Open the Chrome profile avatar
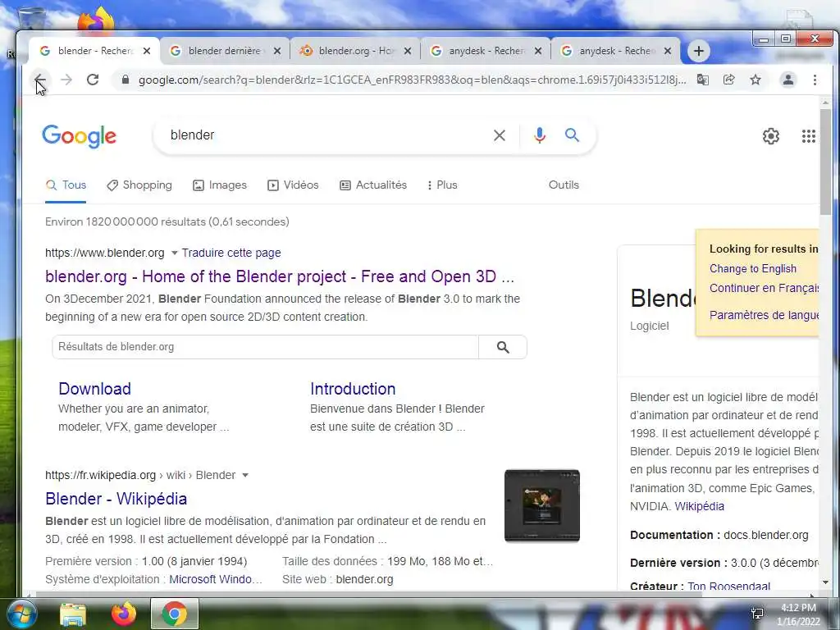The image size is (840, 630). [788, 80]
